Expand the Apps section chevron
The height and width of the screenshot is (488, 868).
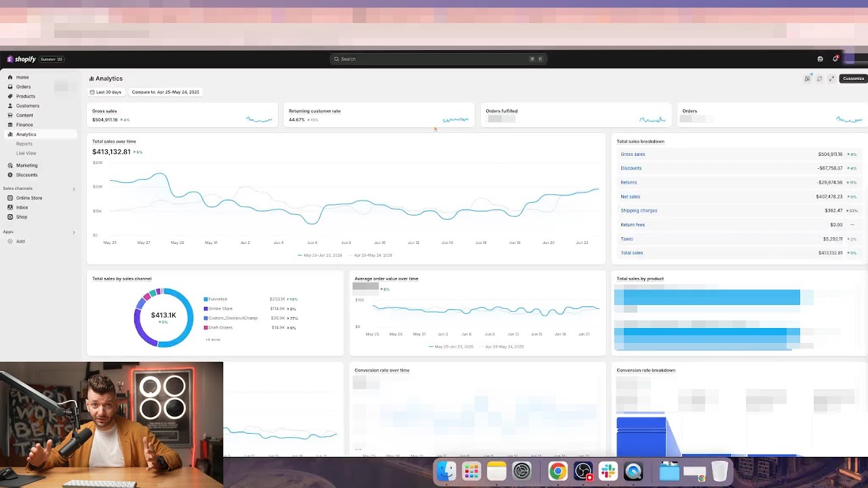[x=74, y=232]
